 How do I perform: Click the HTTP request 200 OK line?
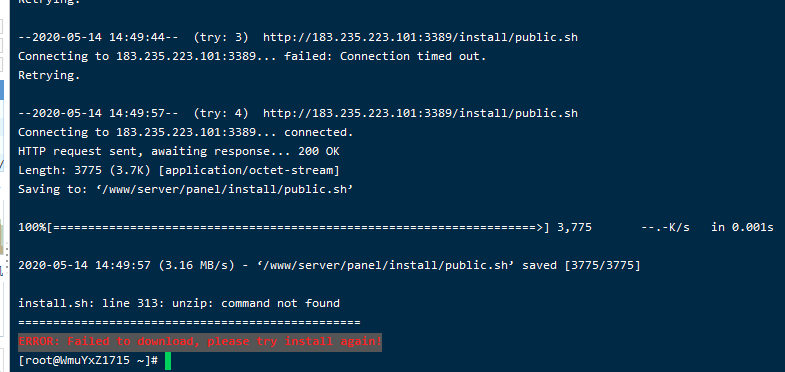coord(179,151)
